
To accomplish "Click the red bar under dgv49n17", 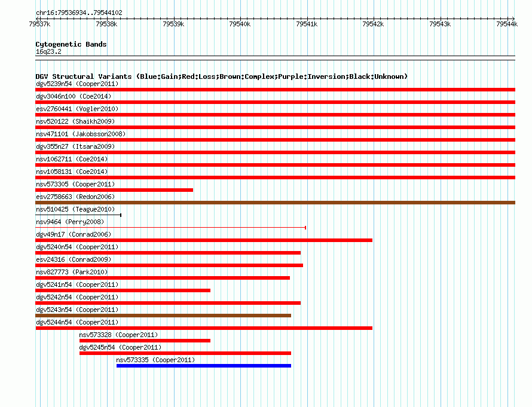I will [x=204, y=240].
